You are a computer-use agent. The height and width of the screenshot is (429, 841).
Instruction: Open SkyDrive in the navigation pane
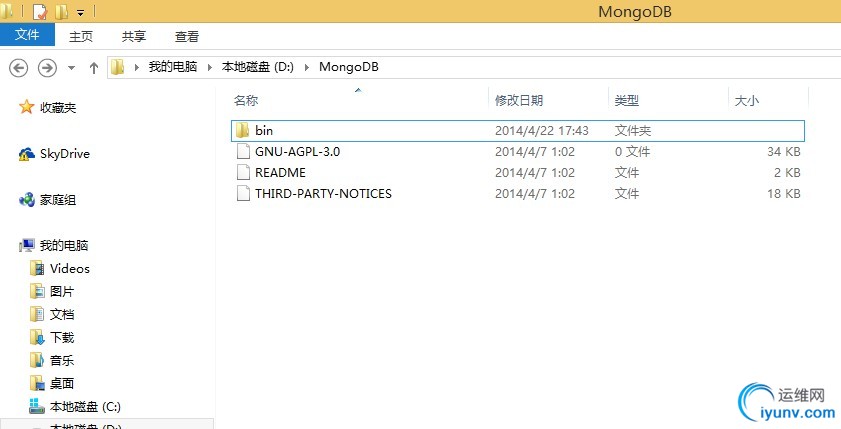point(64,154)
